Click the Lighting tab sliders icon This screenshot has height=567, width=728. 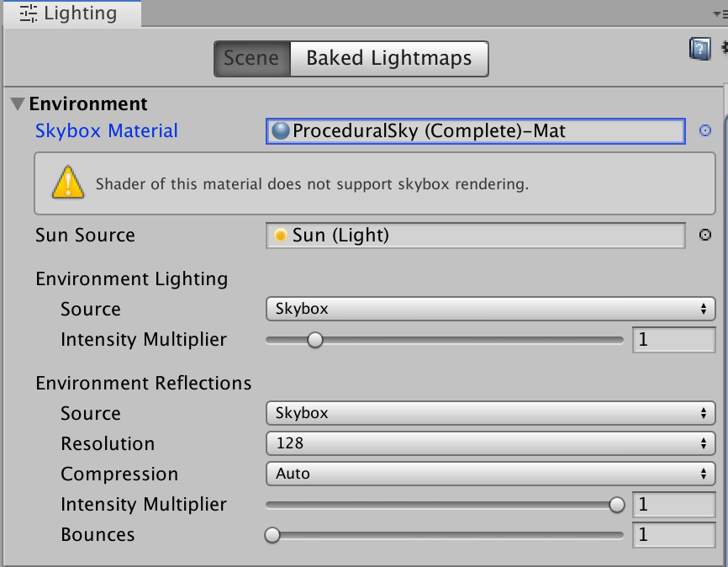click(x=29, y=13)
